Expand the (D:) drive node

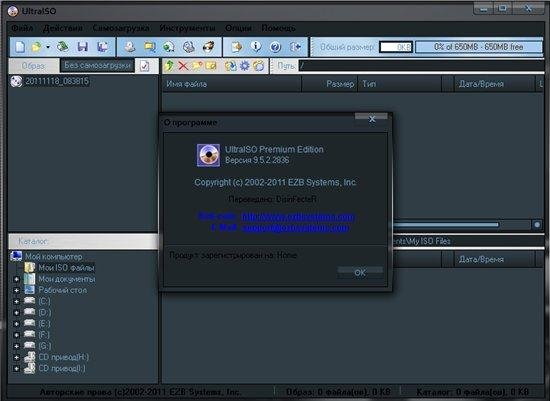point(16,313)
